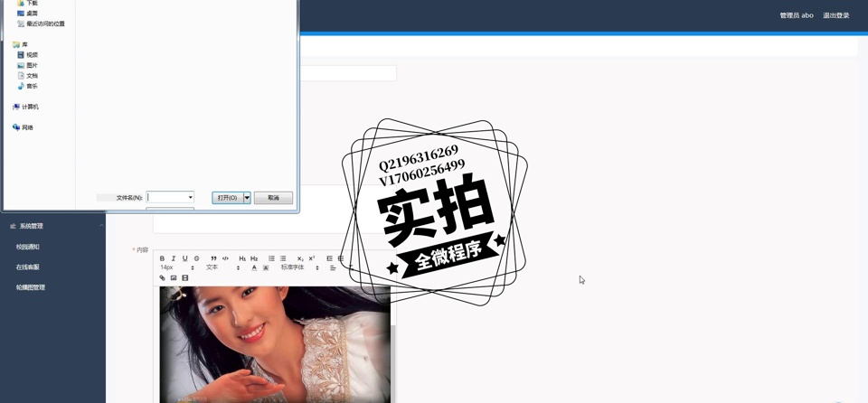The image size is (868, 403).
Task: Select 图片 library in file dialog
Action: 28,65
